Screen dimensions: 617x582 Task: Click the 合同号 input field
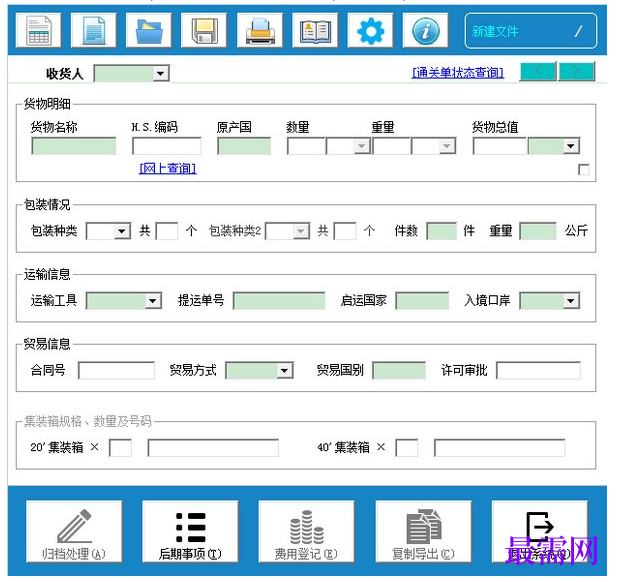[x=116, y=371]
